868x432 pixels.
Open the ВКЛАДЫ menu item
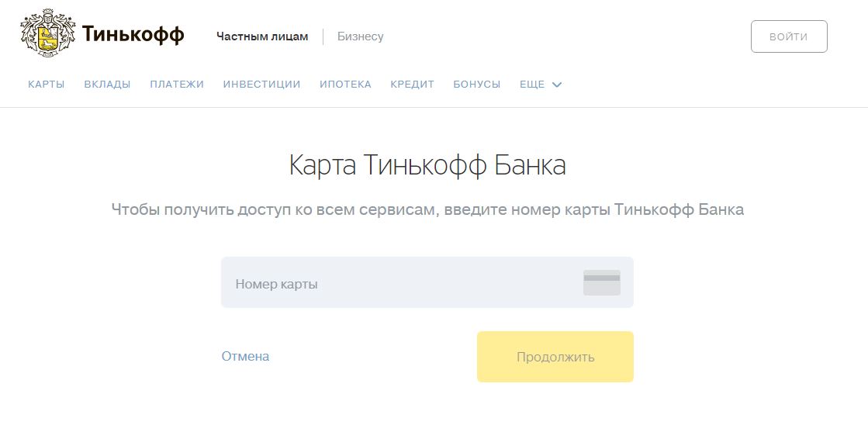coord(107,85)
